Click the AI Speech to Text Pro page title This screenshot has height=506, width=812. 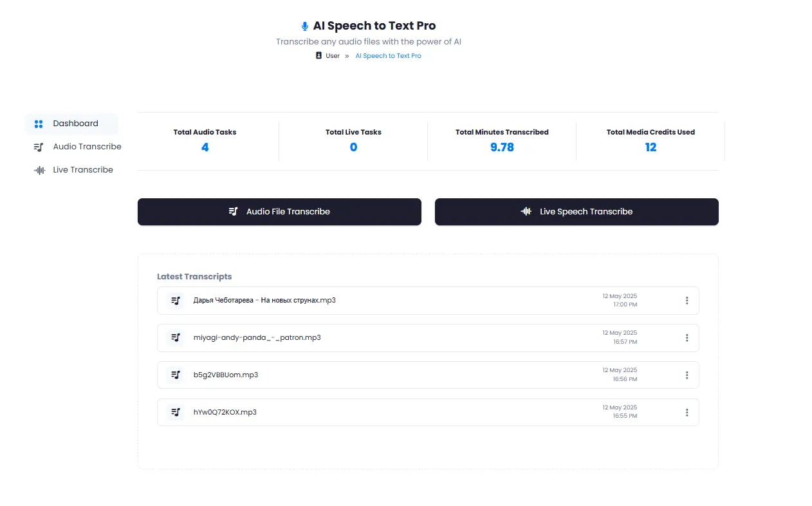click(374, 26)
